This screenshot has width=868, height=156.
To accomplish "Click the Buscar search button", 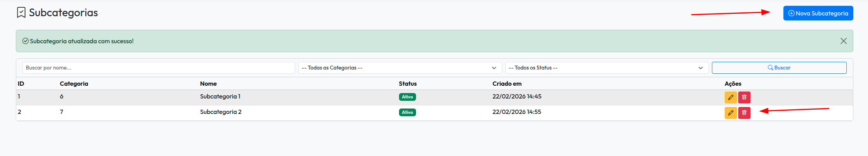I will tap(779, 68).
